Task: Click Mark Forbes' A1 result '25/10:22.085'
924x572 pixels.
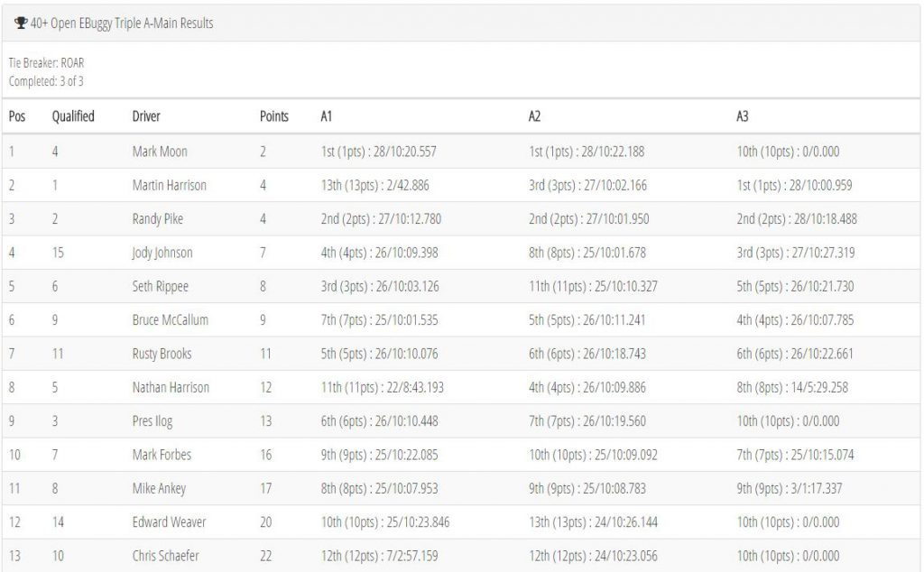Action: 407,455
